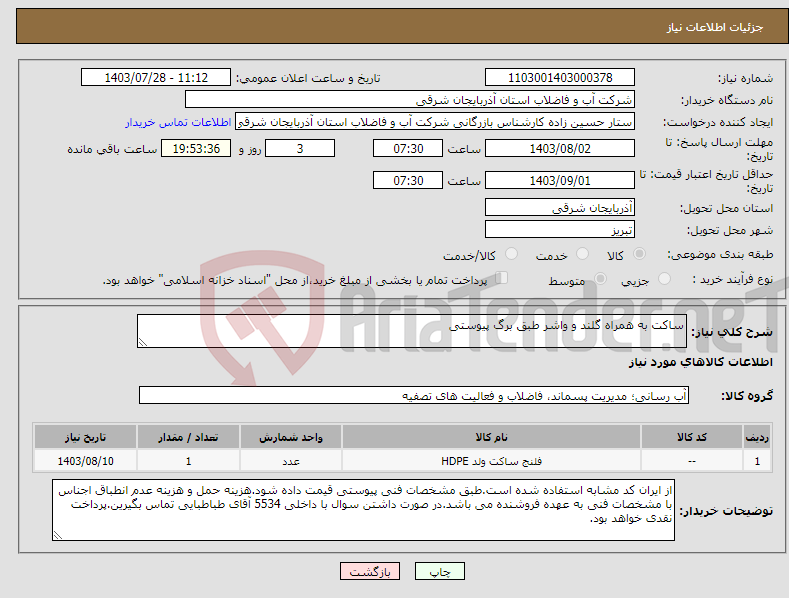Screen dimensions: 789x598
Task: Click the remaining time field 19:53:36
Action: [x=196, y=148]
